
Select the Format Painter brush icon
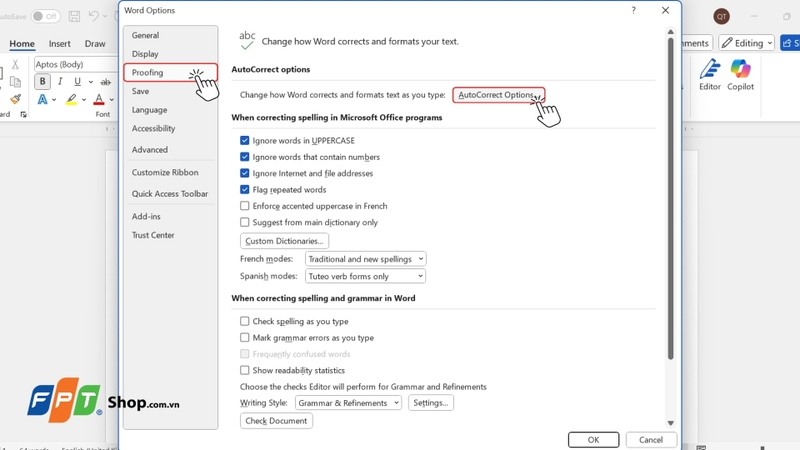15,100
